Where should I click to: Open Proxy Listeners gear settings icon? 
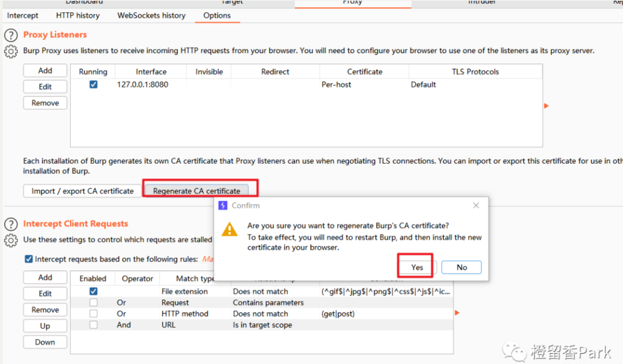(x=11, y=51)
